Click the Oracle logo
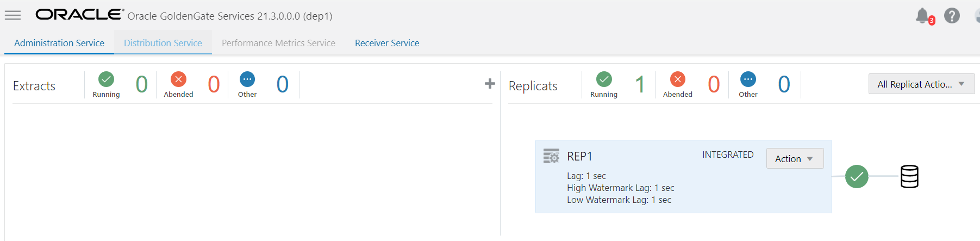 coord(79,15)
